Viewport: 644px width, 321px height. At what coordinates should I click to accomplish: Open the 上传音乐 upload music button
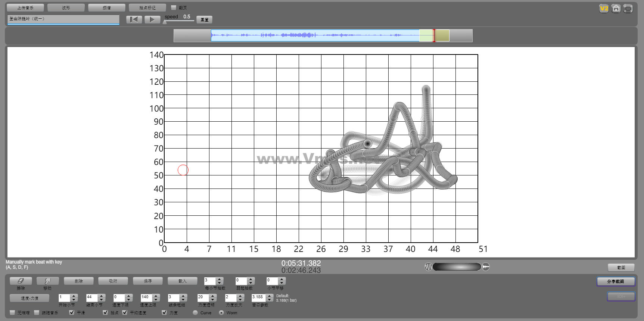coord(25,8)
